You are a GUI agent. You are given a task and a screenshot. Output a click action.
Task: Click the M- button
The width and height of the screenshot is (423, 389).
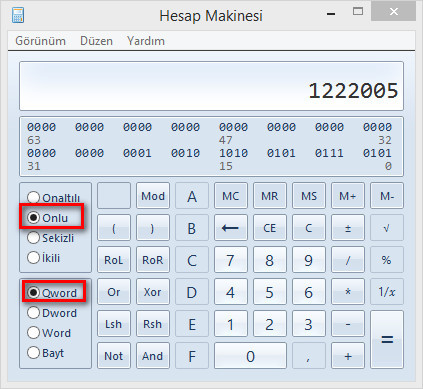point(387,196)
